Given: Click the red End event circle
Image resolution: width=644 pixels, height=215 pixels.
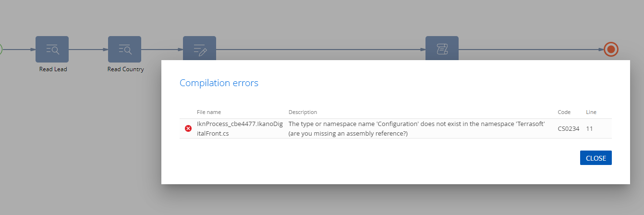Looking at the screenshot, I should (611, 49).
